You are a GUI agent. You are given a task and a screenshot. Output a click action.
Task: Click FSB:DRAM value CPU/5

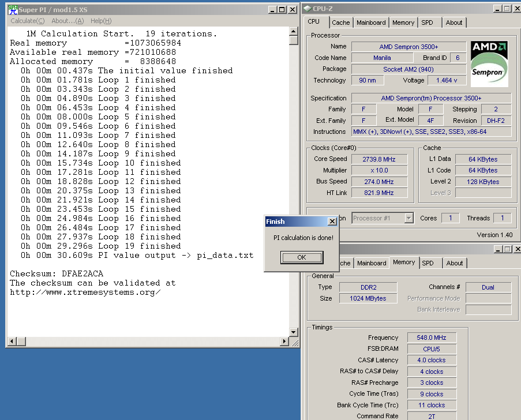coord(432,349)
